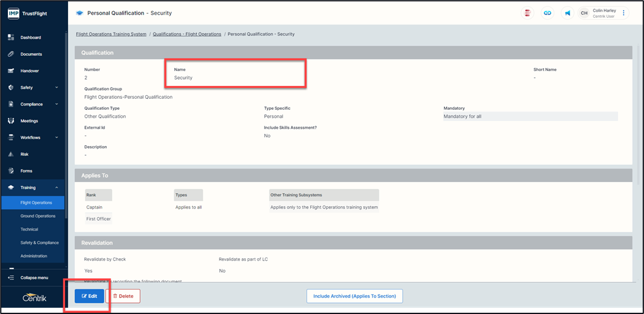Click the Meetings icon in sidebar
The width and height of the screenshot is (644, 314).
coord(11,121)
